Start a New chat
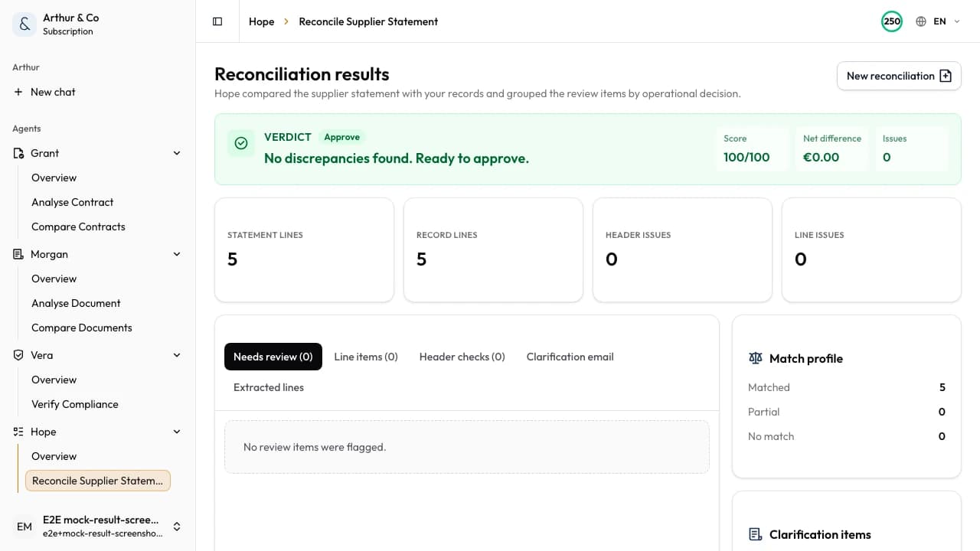The height and width of the screenshot is (551, 980). 98,92
